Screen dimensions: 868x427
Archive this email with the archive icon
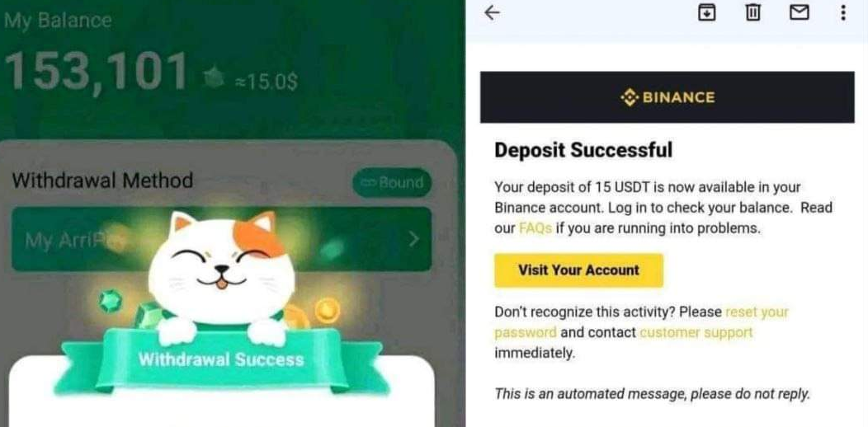[705, 12]
